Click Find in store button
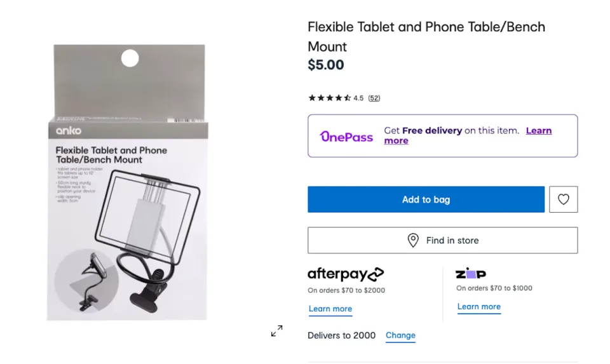610x364 pixels. (x=442, y=240)
